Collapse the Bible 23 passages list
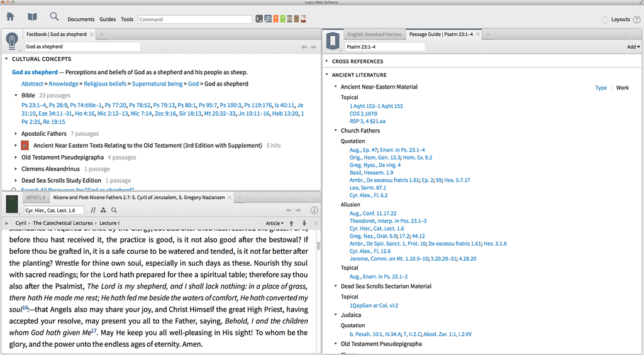Viewport: 644px width, 355px height. (x=16, y=96)
